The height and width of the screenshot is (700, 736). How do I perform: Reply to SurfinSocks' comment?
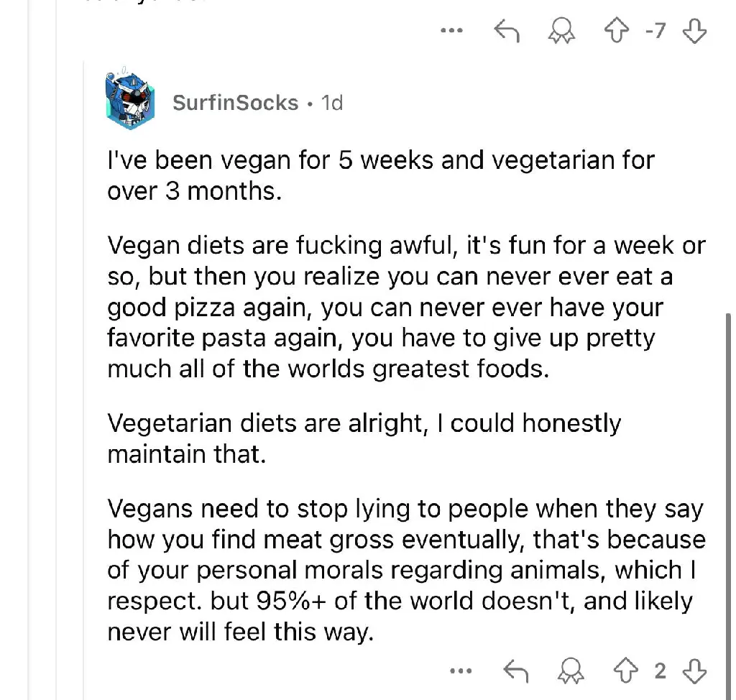515,671
